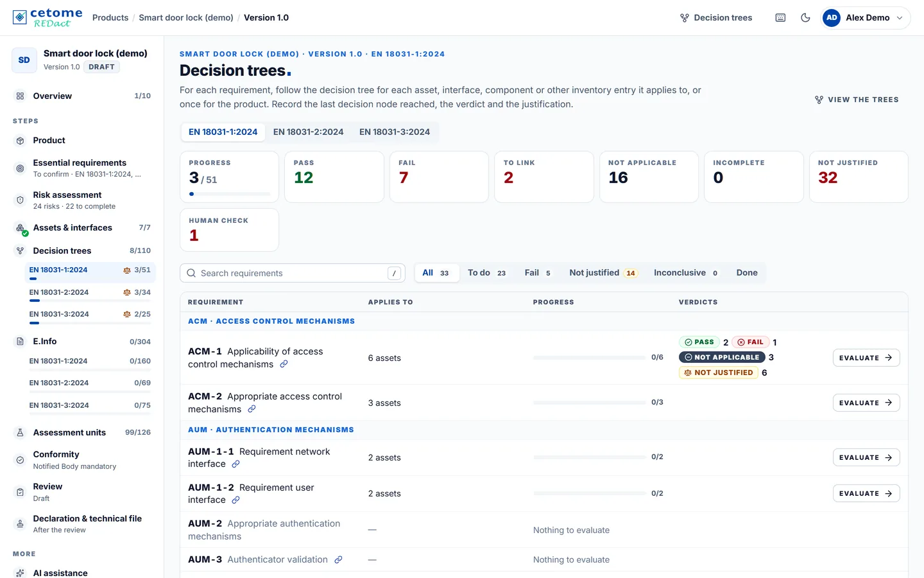Toggle dark mode with the moon icon
The height and width of the screenshot is (578, 924).
[805, 18]
